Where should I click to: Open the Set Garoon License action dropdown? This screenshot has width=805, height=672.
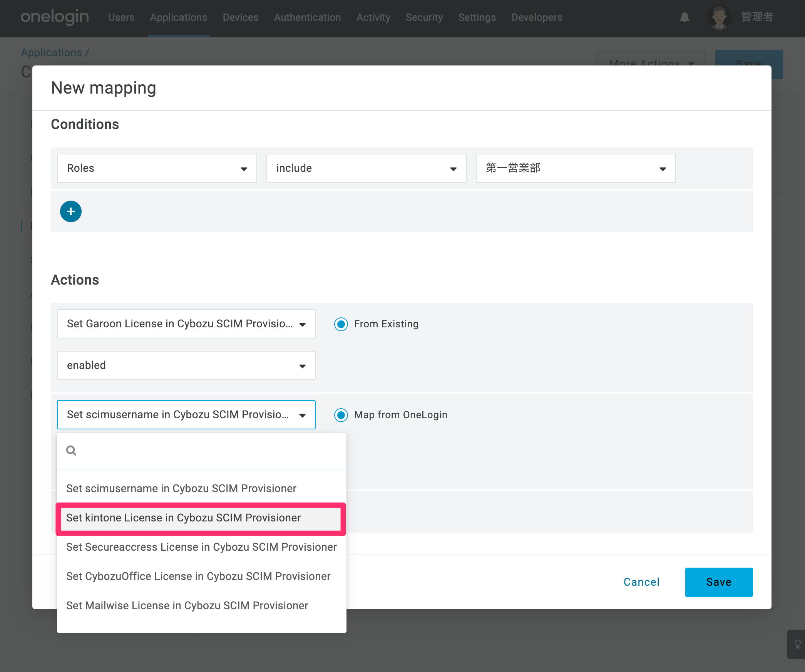pyautogui.click(x=186, y=324)
